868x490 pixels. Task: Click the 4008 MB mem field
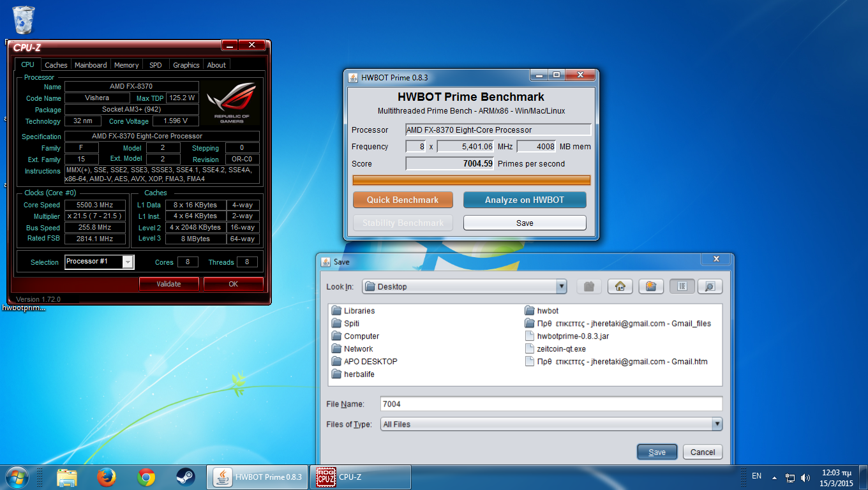[x=536, y=146]
